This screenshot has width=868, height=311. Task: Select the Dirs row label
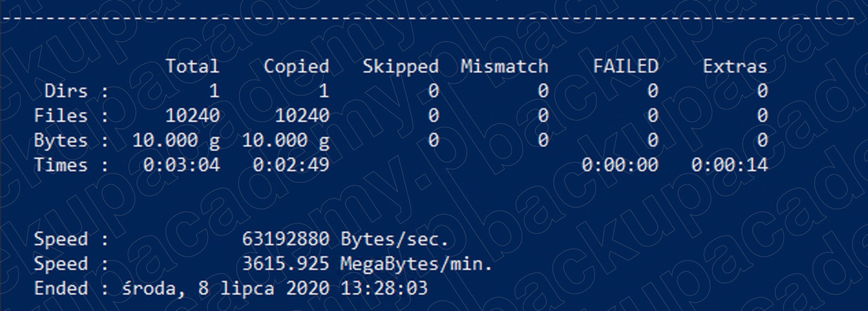(66, 91)
